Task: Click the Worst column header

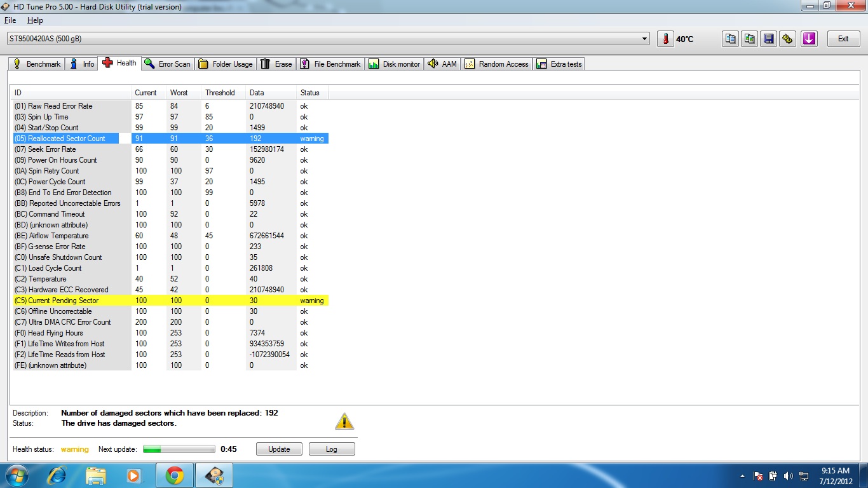Action: 184,93
